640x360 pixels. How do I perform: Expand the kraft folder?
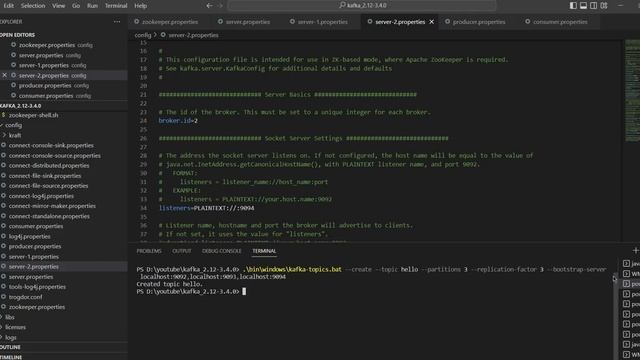point(15,135)
